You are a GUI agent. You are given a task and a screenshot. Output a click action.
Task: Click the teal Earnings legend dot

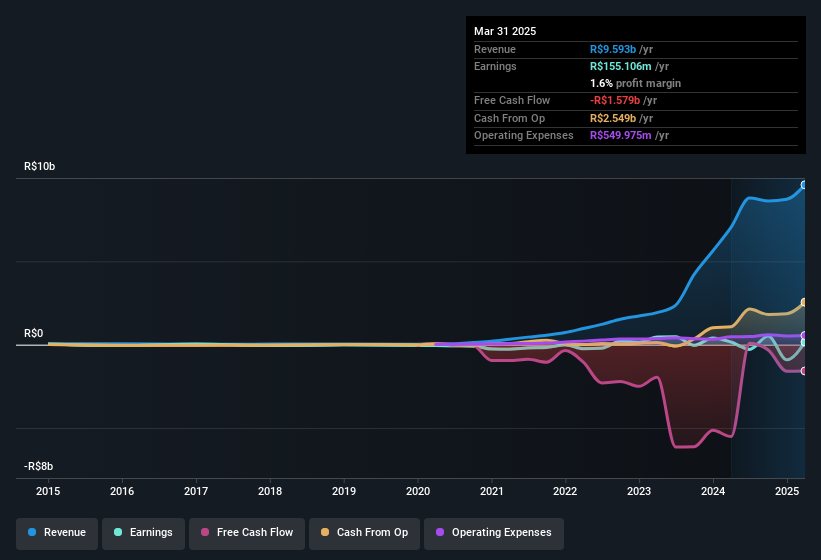pos(118,532)
